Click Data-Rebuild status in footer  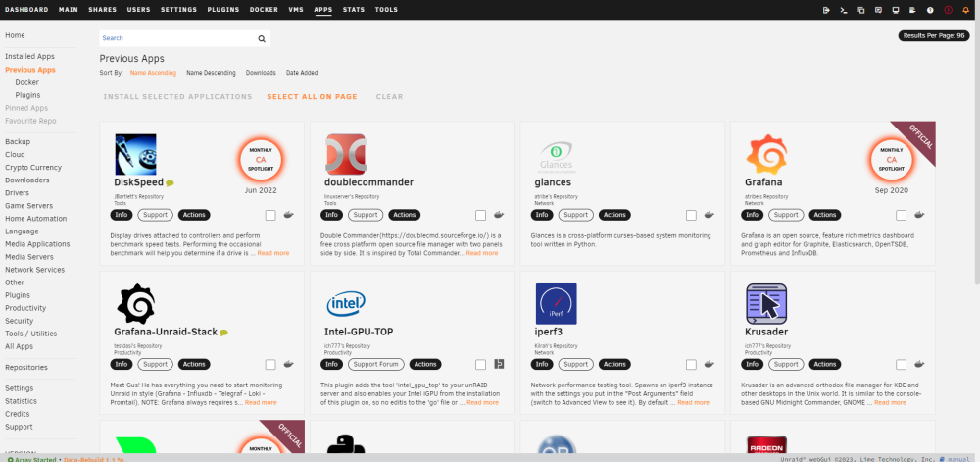pos(93,459)
